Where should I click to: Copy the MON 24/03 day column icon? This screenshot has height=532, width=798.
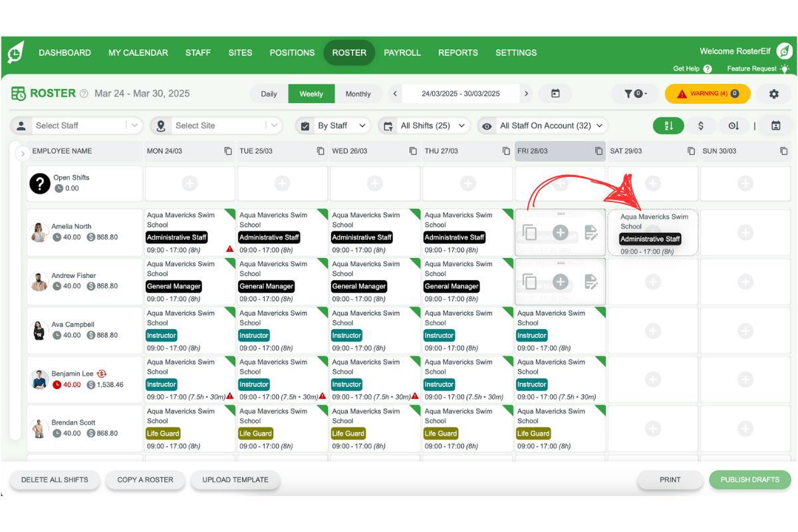click(228, 151)
